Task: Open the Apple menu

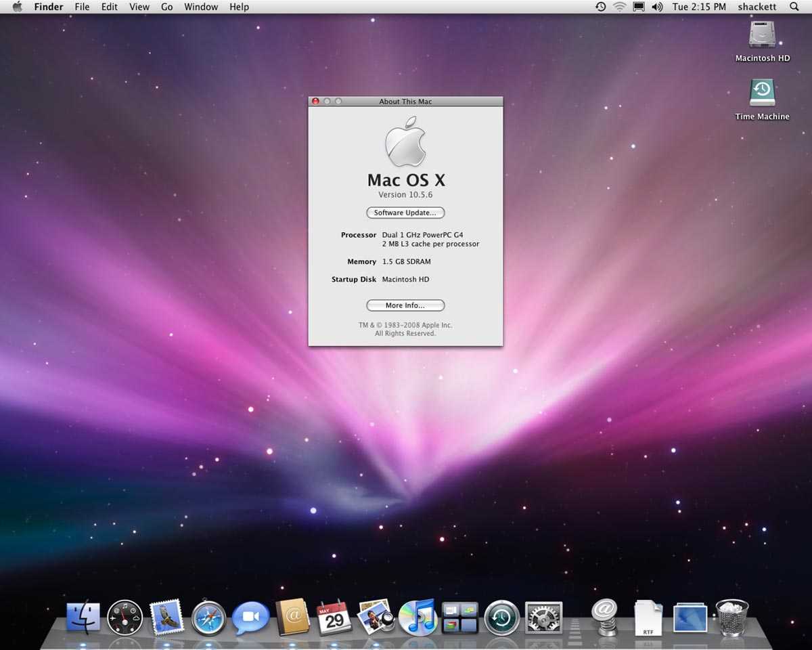Action: [x=17, y=7]
